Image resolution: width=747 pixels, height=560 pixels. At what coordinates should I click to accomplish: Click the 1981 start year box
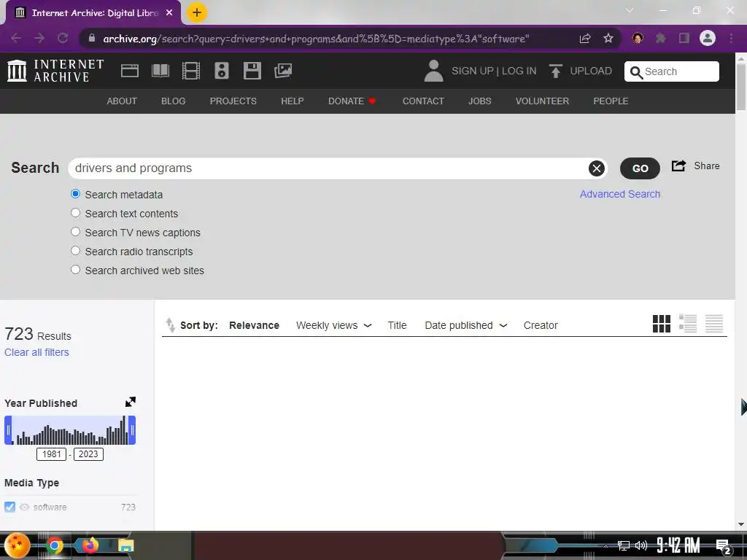pos(52,454)
